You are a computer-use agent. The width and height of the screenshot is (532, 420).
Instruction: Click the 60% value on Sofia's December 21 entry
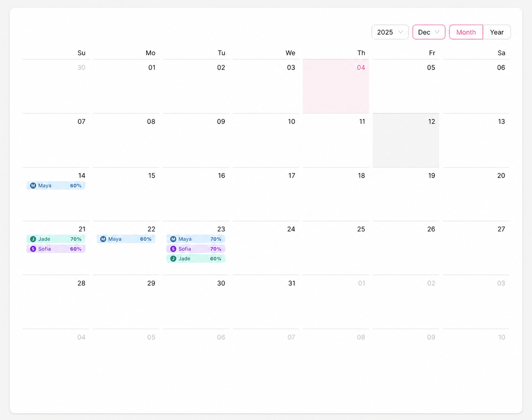pyautogui.click(x=76, y=249)
